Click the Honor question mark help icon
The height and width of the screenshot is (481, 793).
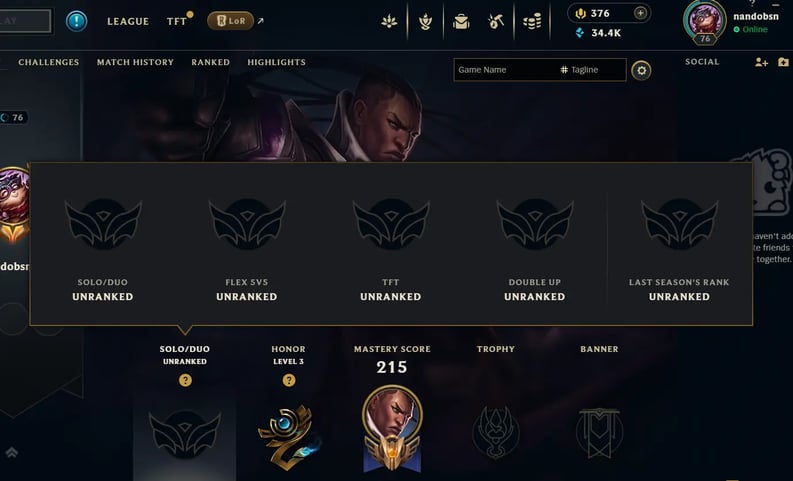coord(289,380)
